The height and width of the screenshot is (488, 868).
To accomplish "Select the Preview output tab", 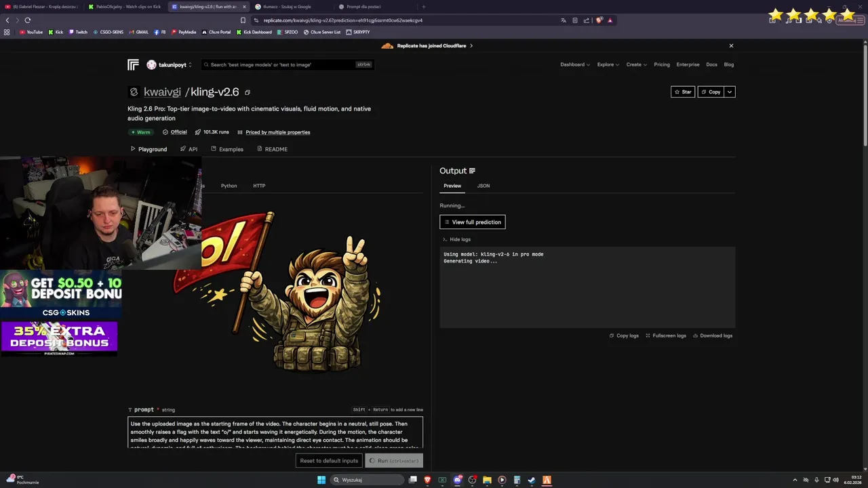I will [452, 186].
